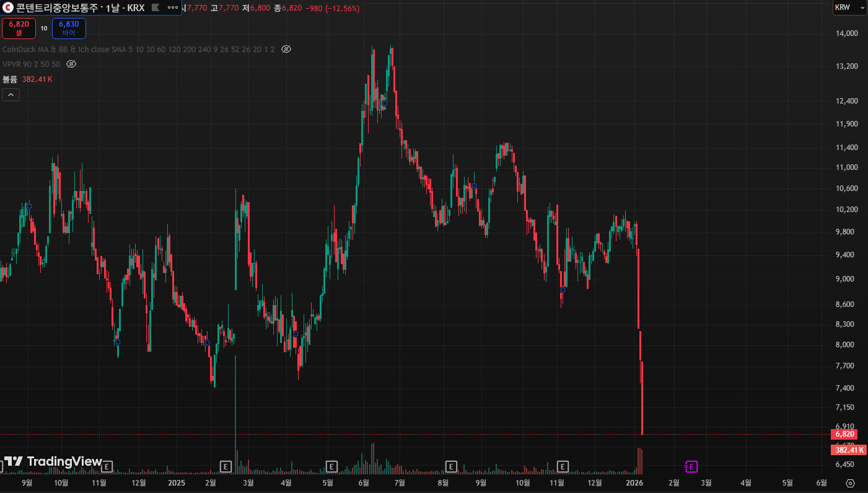This screenshot has width=868, height=493.
Task: Click the blue 6,830 바이 buy button
Action: 69,29
